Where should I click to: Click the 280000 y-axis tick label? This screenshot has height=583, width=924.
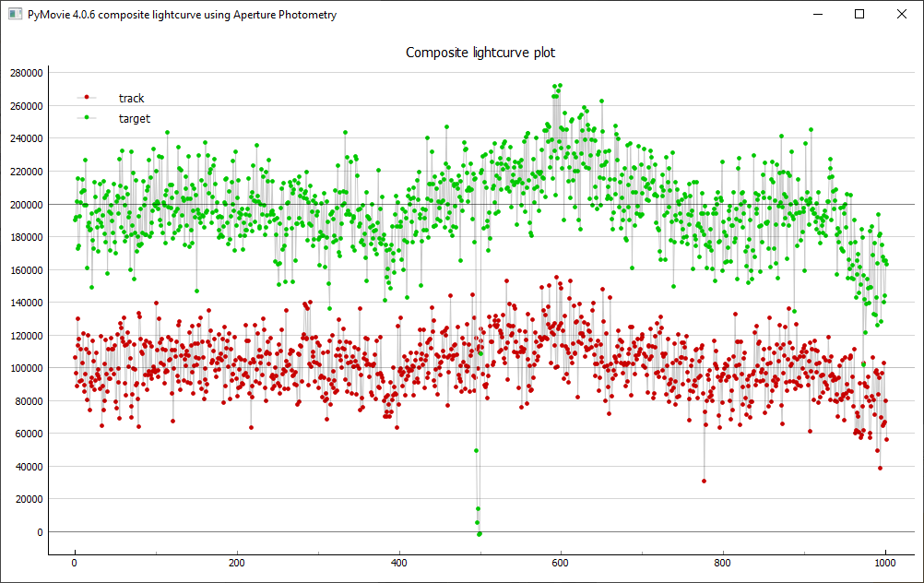(26, 73)
